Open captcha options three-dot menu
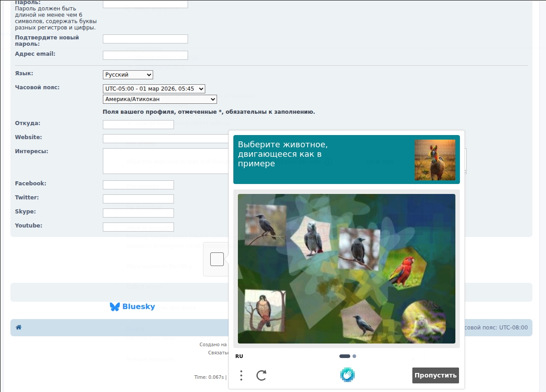 pyautogui.click(x=241, y=375)
